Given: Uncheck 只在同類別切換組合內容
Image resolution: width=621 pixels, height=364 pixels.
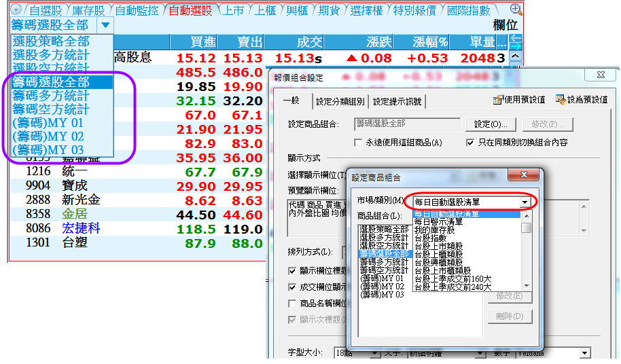Looking at the screenshot, I should pyautogui.click(x=470, y=143).
